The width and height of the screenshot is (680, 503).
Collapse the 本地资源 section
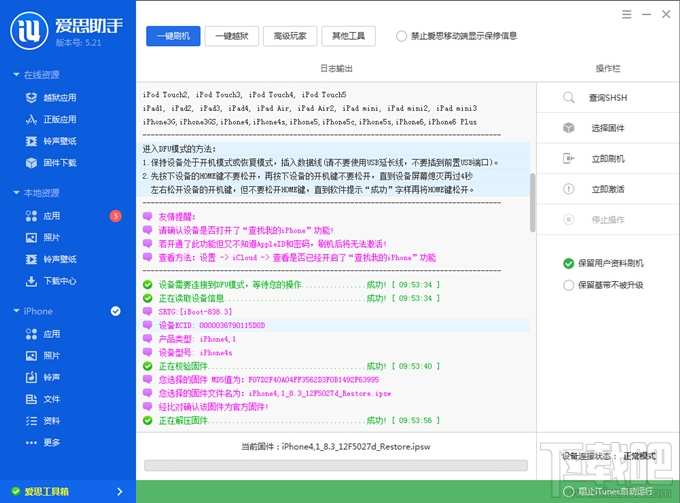[16, 193]
